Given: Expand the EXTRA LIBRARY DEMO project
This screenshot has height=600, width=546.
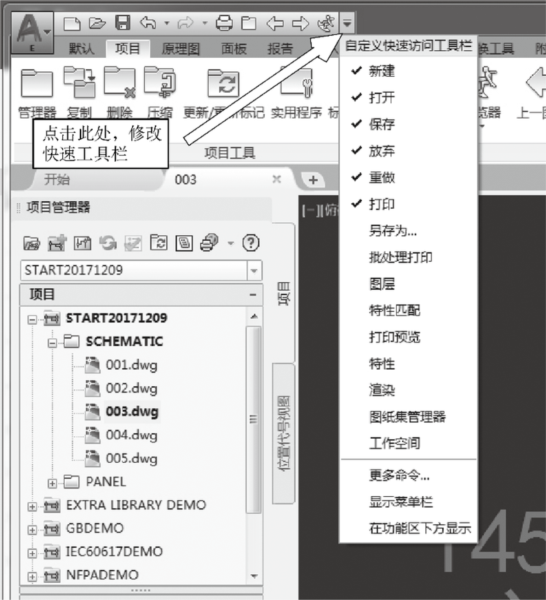Looking at the screenshot, I should 33,507.
